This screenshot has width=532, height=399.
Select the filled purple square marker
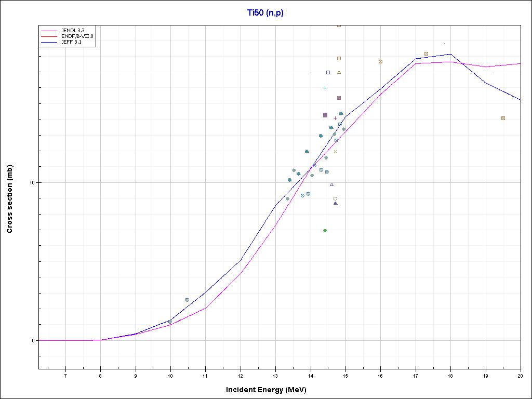point(325,115)
